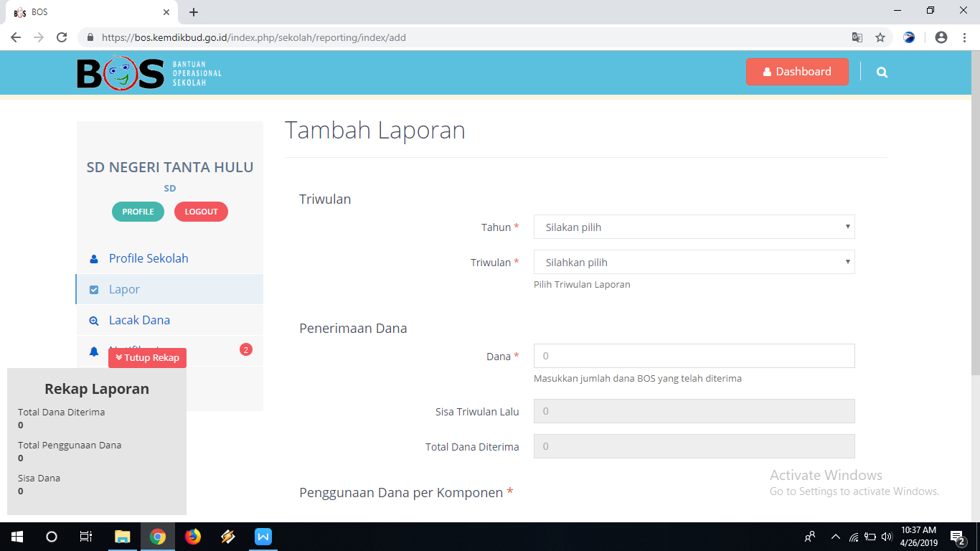
Task: Open the Tahun selection dropdown
Action: (694, 227)
